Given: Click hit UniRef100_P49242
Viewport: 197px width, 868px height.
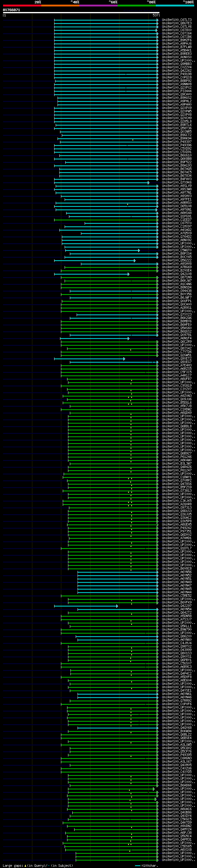Looking at the screenshot, I should 177,528.
